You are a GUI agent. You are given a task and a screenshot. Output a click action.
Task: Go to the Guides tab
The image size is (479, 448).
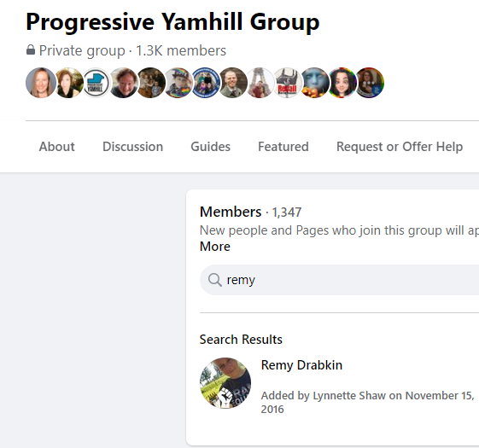[211, 147]
